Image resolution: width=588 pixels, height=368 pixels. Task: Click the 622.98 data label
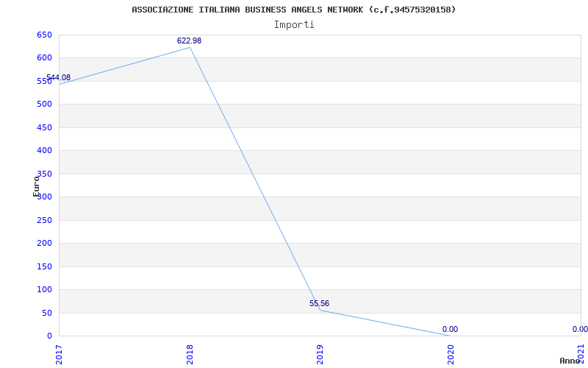[x=189, y=40]
